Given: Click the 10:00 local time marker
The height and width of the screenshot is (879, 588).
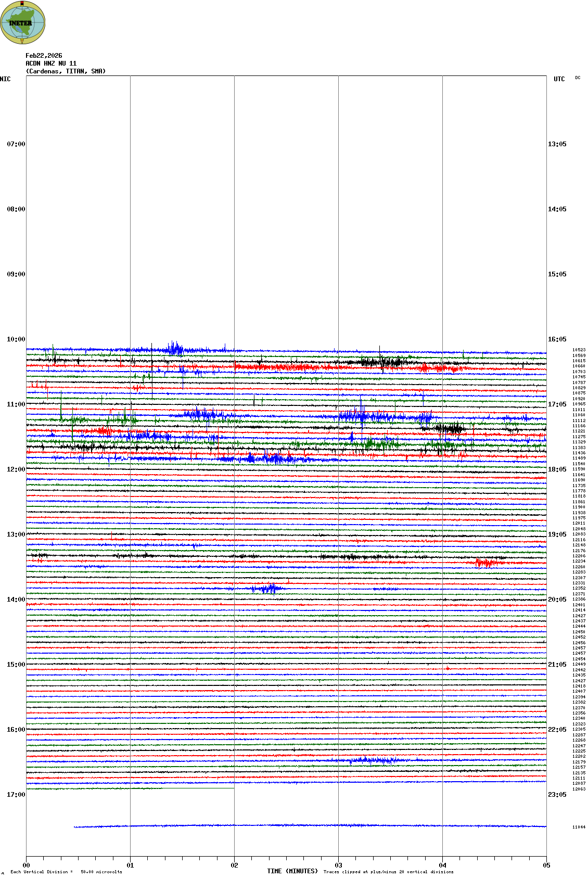Looking at the screenshot, I should (16, 339).
